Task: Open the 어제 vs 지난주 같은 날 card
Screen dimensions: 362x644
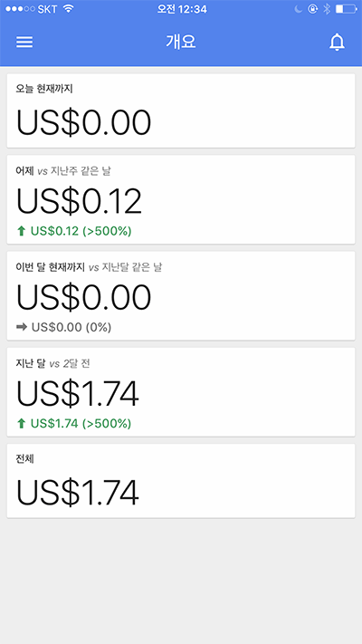Action: (x=181, y=199)
